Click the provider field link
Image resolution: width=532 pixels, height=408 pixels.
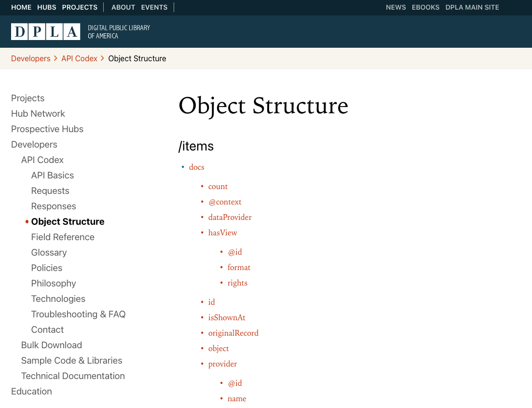222,364
